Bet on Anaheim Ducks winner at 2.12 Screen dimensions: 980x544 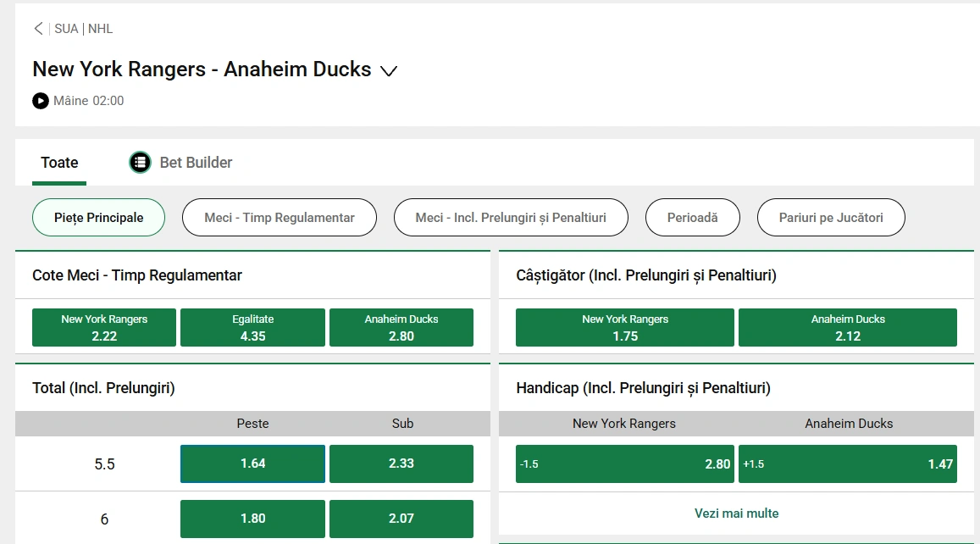click(848, 327)
